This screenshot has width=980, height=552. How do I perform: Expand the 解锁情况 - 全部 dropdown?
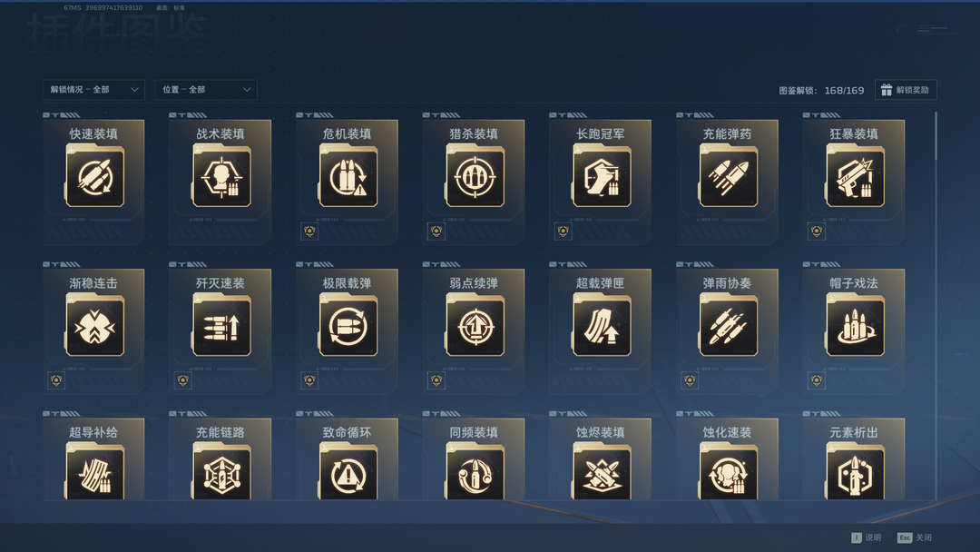93,89
